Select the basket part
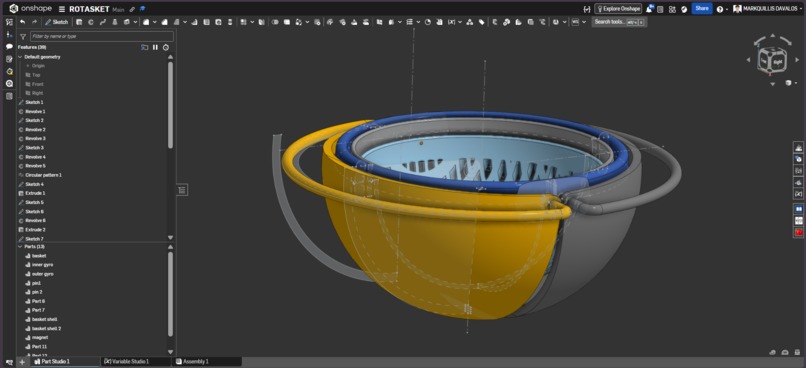The height and width of the screenshot is (368, 806). pos(39,256)
